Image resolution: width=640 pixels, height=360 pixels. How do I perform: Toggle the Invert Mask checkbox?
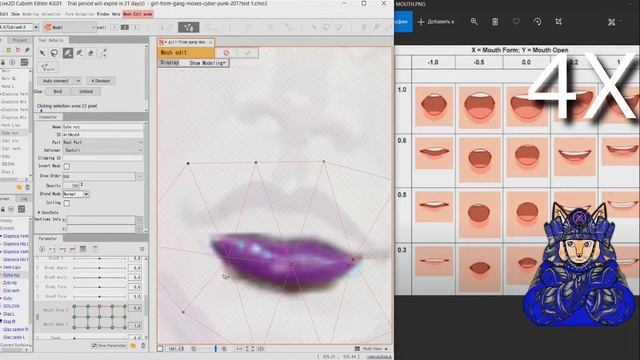tap(67, 166)
